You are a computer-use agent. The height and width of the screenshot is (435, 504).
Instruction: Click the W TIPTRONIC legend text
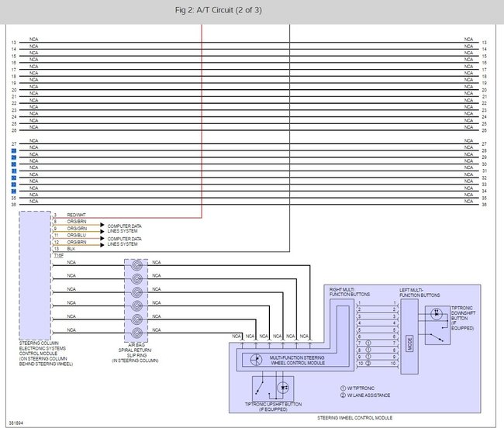[361, 388]
